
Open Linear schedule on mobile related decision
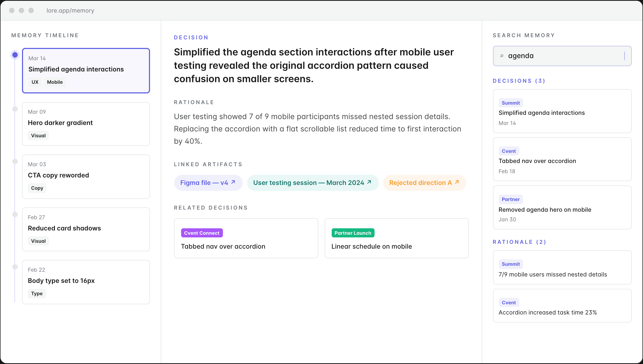click(x=397, y=238)
